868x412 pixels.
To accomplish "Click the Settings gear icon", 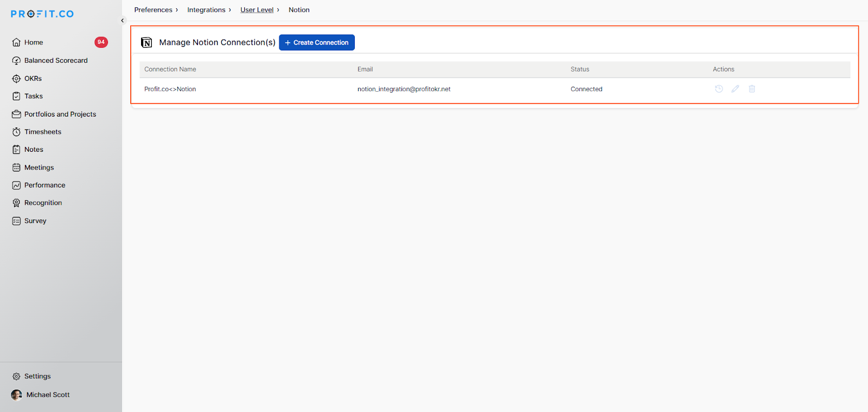I will [x=16, y=376].
